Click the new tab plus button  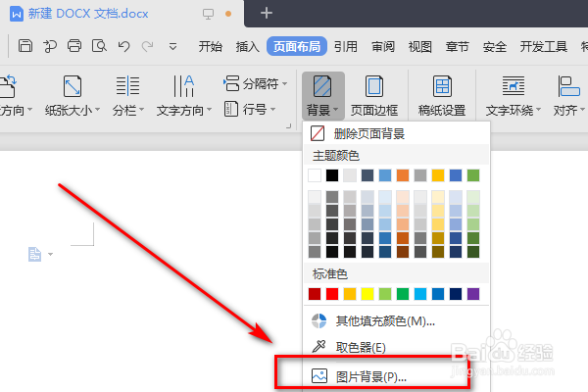pos(267,13)
